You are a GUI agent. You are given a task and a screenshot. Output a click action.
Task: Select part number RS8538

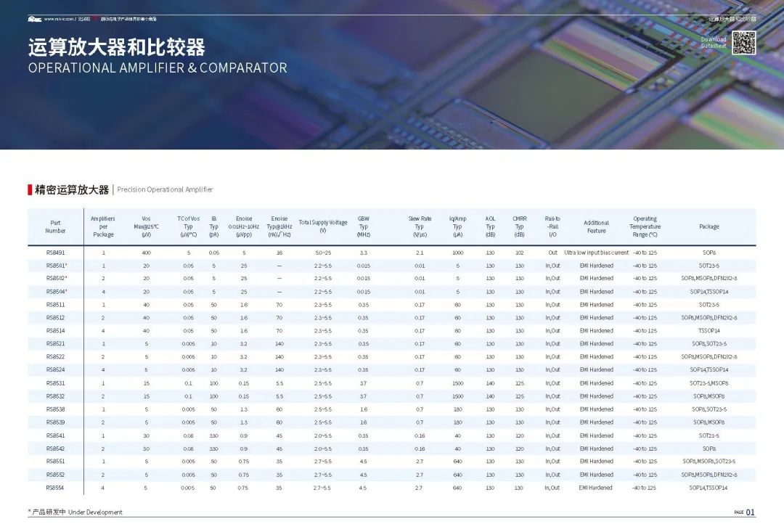point(55,409)
